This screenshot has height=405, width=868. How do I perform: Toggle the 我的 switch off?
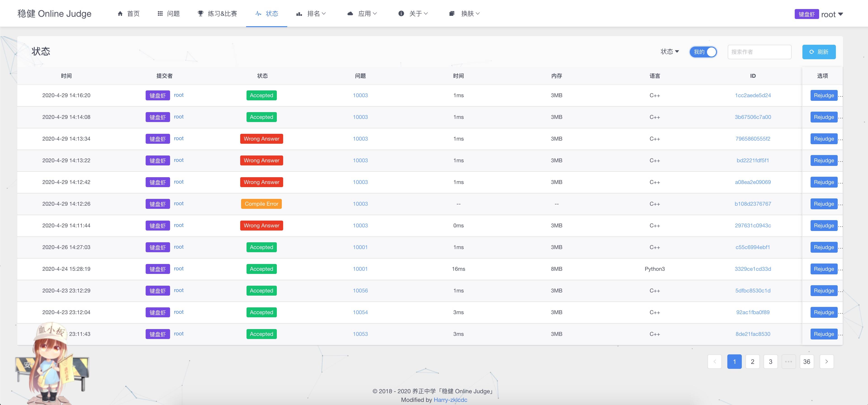point(703,52)
